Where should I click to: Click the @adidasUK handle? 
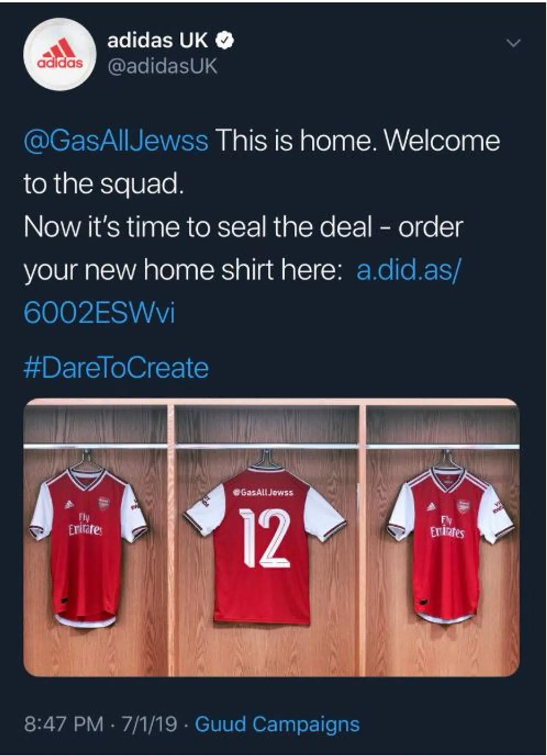coord(162,66)
